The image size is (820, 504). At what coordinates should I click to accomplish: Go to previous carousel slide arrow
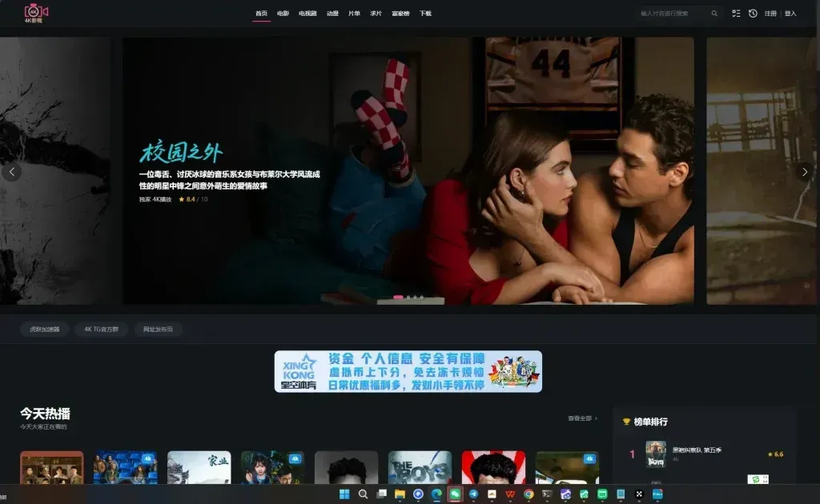pyautogui.click(x=11, y=172)
